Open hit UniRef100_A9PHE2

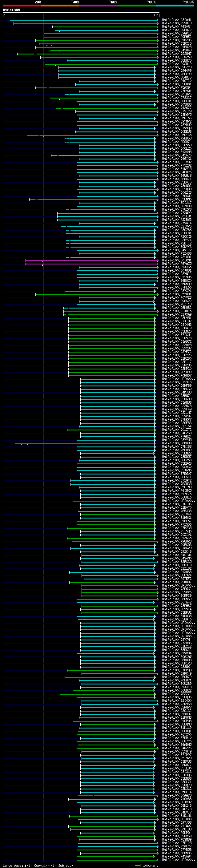point(176,37)
